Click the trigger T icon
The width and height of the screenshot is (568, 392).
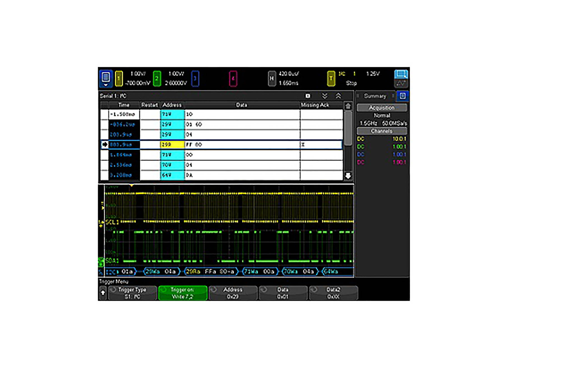[331, 79]
